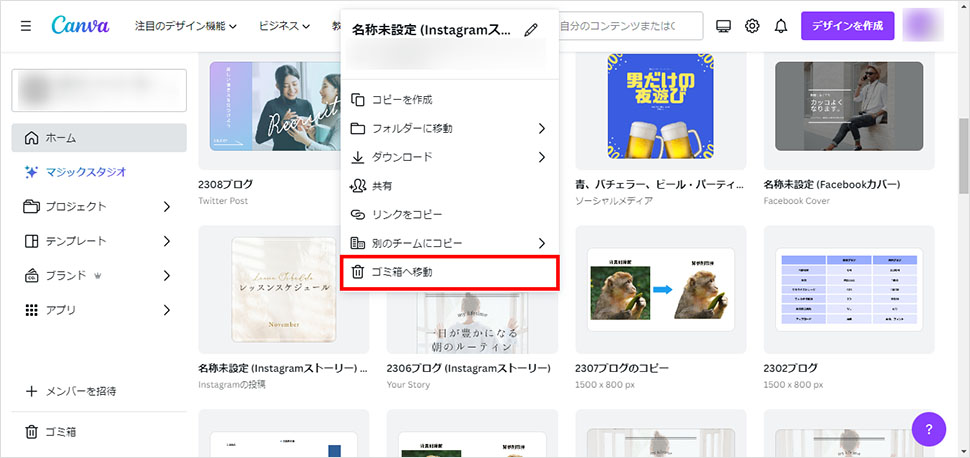
Task: Open ダウンロード submenu arrow
Action: click(x=542, y=157)
